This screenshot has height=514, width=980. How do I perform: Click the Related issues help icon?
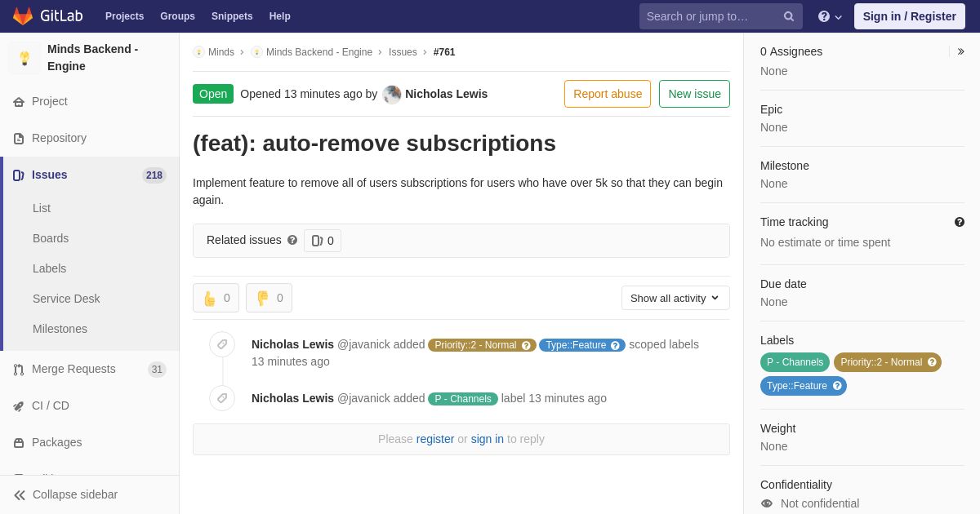click(292, 240)
